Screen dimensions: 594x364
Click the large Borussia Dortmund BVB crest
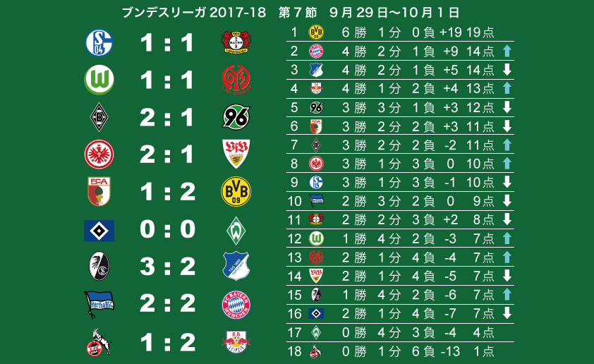click(236, 192)
